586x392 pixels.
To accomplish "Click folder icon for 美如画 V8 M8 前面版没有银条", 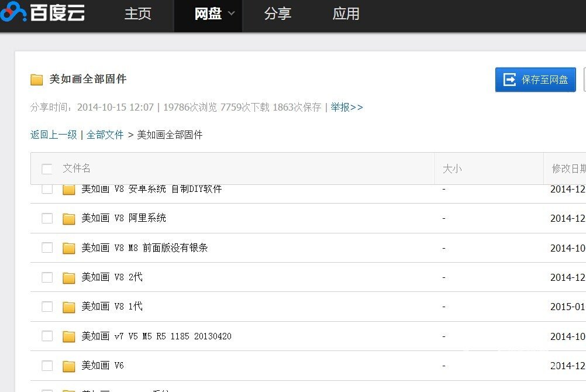I will tap(69, 248).
